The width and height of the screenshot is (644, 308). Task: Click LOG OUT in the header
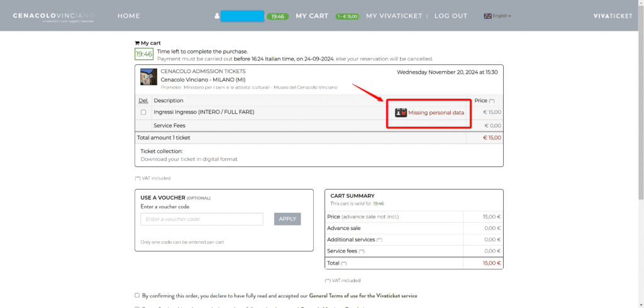(450, 16)
